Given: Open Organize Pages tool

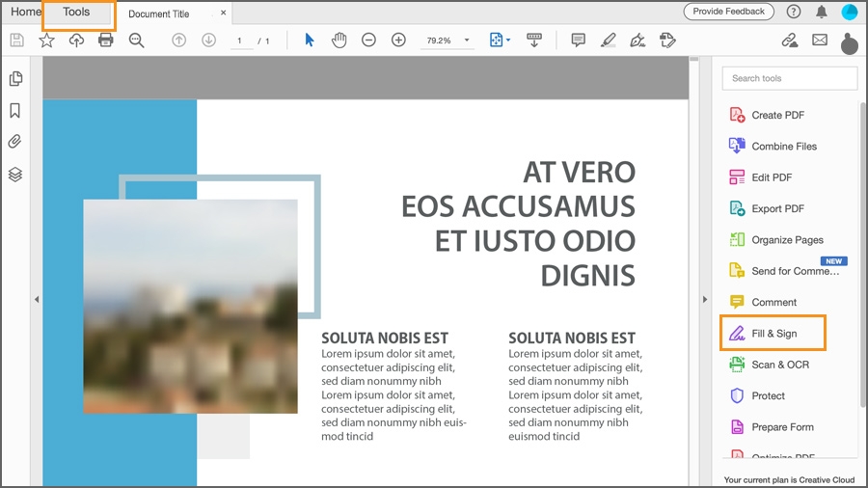Looking at the screenshot, I should (776, 239).
